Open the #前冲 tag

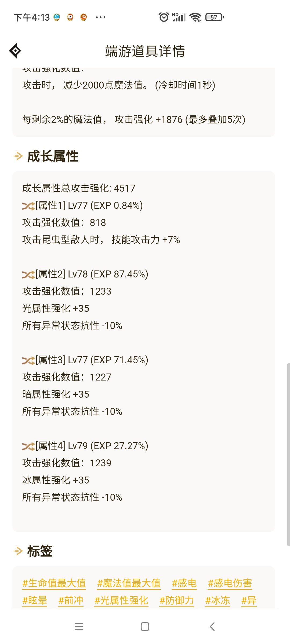71,600
